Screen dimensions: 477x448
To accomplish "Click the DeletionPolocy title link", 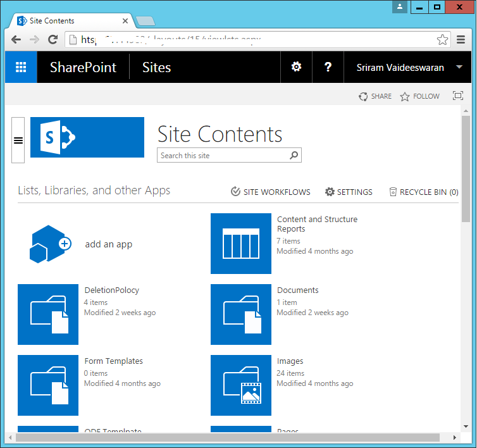I will click(111, 290).
